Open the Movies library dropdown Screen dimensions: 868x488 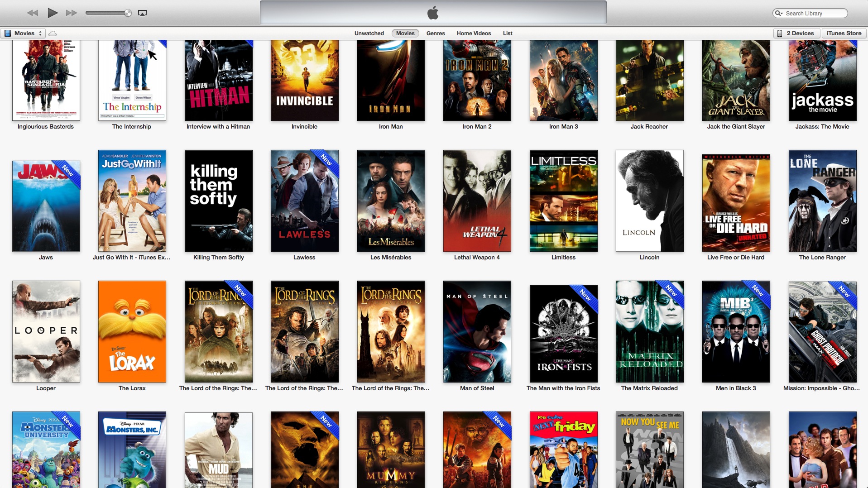[x=23, y=33]
